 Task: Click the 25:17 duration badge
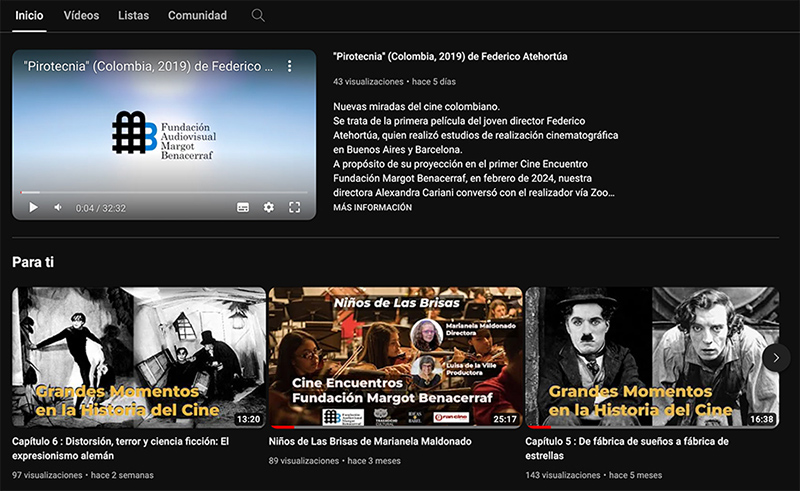pyautogui.click(x=505, y=419)
